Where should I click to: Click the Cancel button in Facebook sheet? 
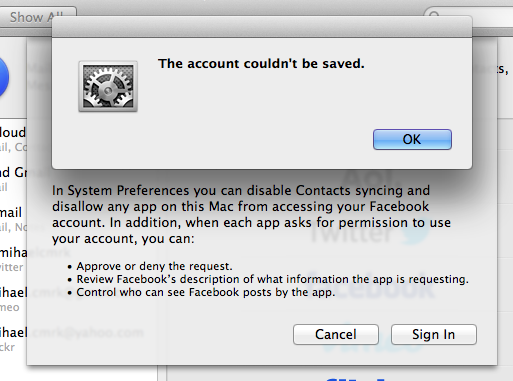click(336, 334)
